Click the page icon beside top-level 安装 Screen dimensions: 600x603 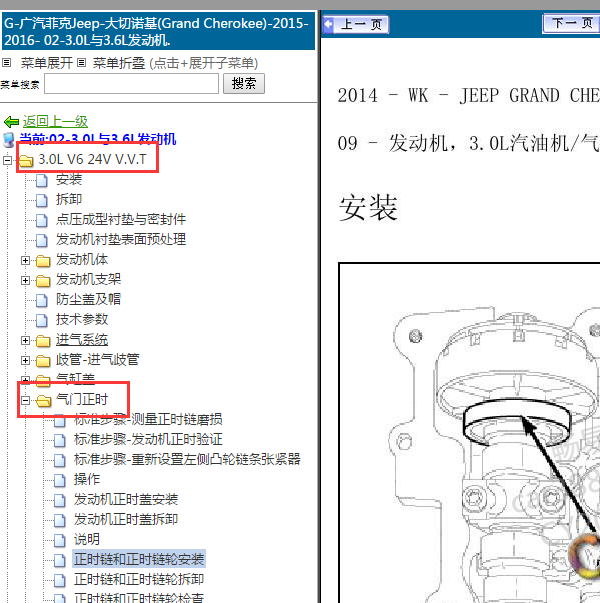[42, 180]
